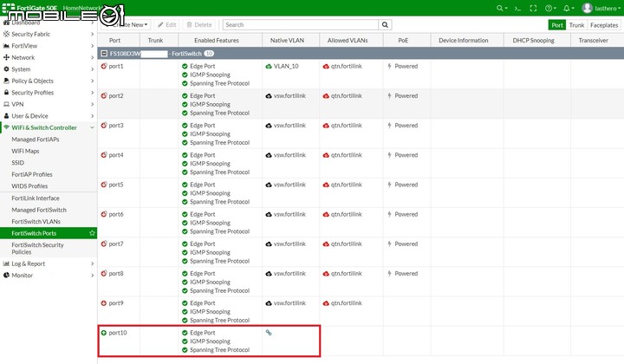Open the help question mark menu
Screen dimensions: 624x364
pos(550,8)
